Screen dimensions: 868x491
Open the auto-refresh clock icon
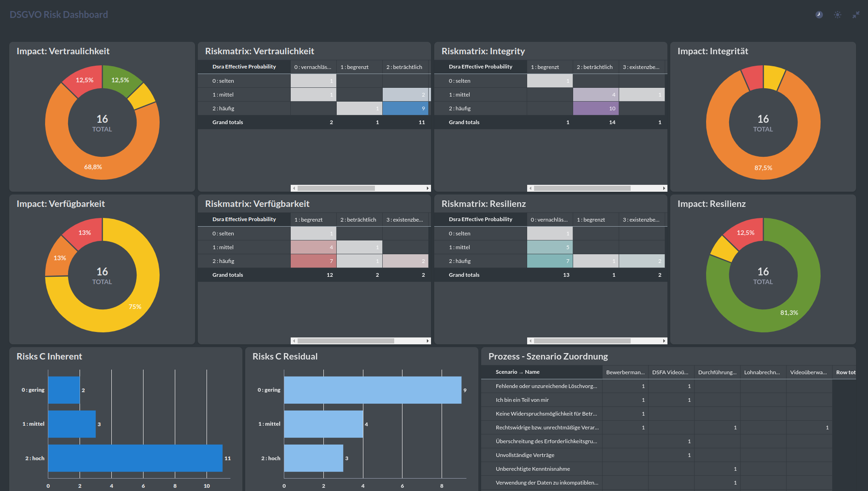point(819,15)
